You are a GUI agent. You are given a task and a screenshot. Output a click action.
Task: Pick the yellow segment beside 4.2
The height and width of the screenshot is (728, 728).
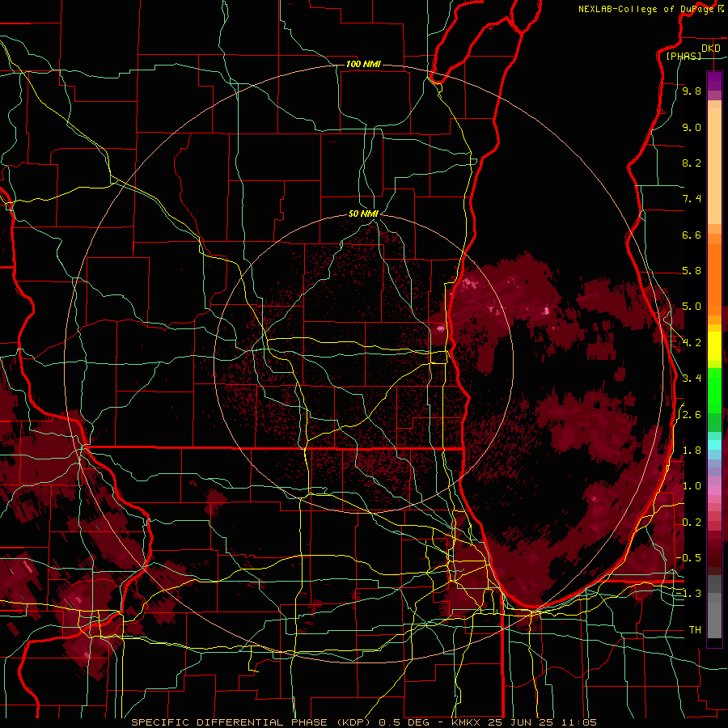[x=714, y=346]
